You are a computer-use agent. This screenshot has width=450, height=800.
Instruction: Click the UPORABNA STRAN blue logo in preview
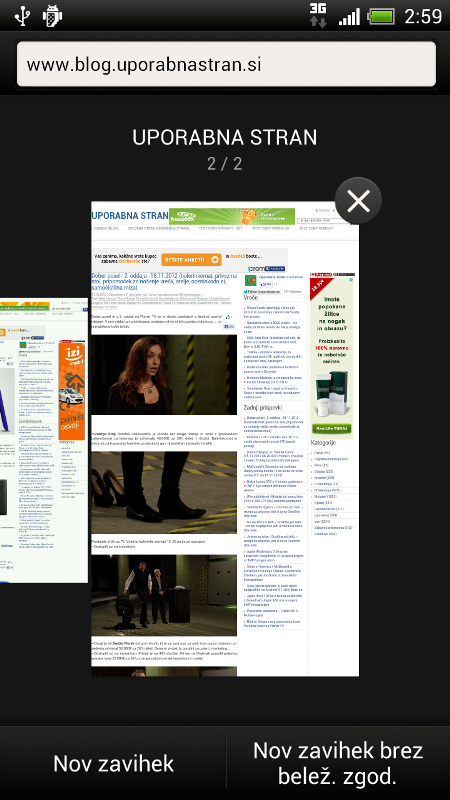tap(130, 216)
